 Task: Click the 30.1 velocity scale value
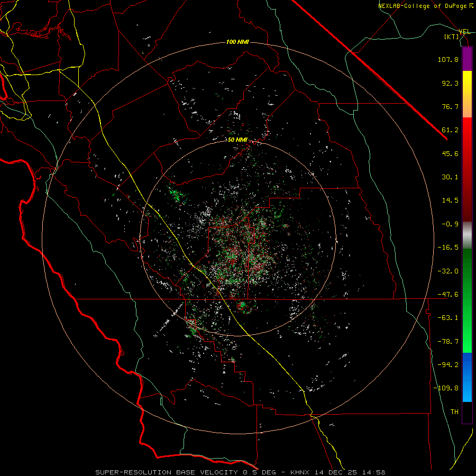450,177
